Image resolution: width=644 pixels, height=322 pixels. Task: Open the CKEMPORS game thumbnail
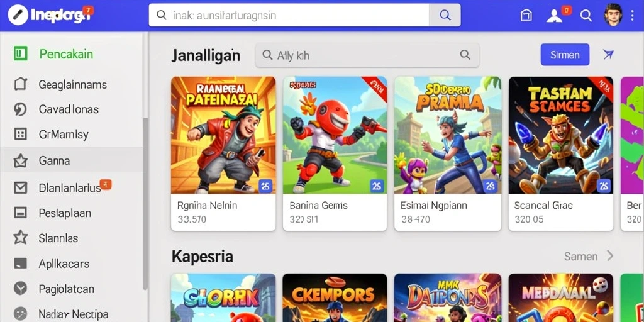(x=335, y=297)
